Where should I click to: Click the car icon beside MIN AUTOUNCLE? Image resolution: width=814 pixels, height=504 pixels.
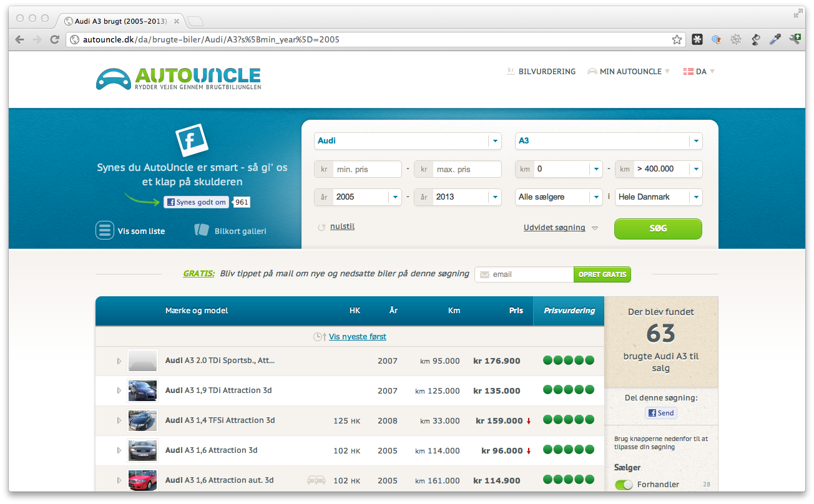tap(592, 71)
